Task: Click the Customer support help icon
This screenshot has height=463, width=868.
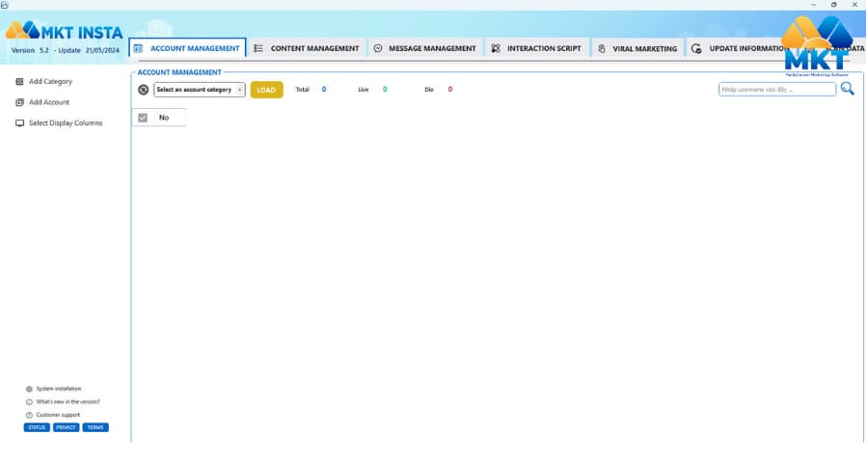Action: (29, 415)
